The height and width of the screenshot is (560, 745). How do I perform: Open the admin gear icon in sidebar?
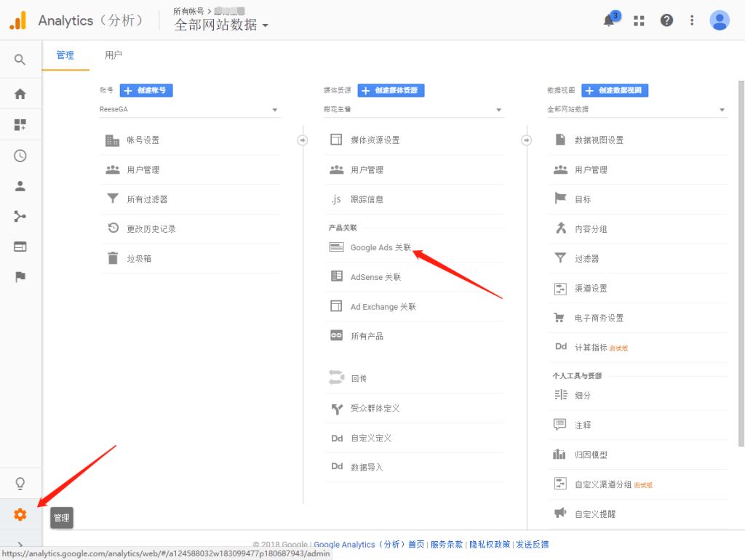coord(20,515)
